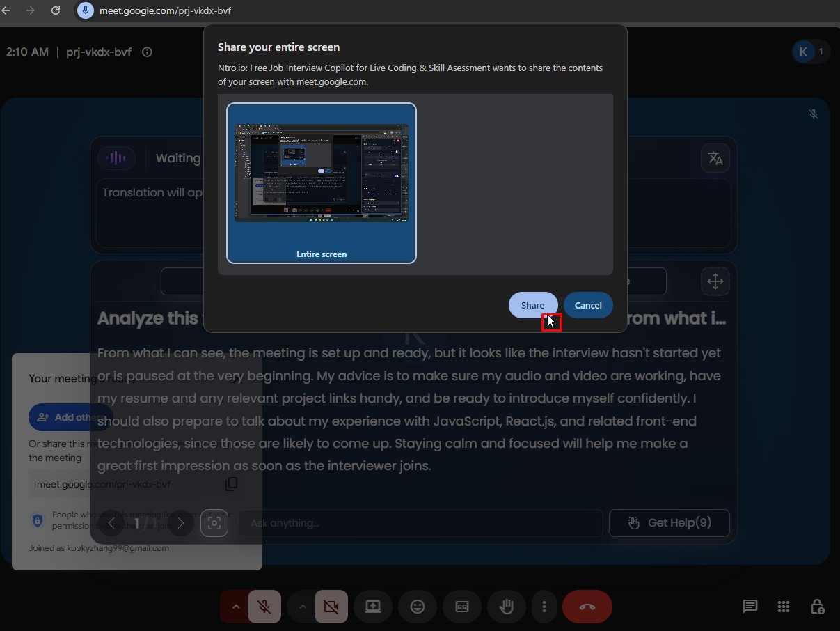Image resolution: width=840 pixels, height=631 pixels.
Task: Select the Entire screen thumbnail
Action: pos(322,183)
